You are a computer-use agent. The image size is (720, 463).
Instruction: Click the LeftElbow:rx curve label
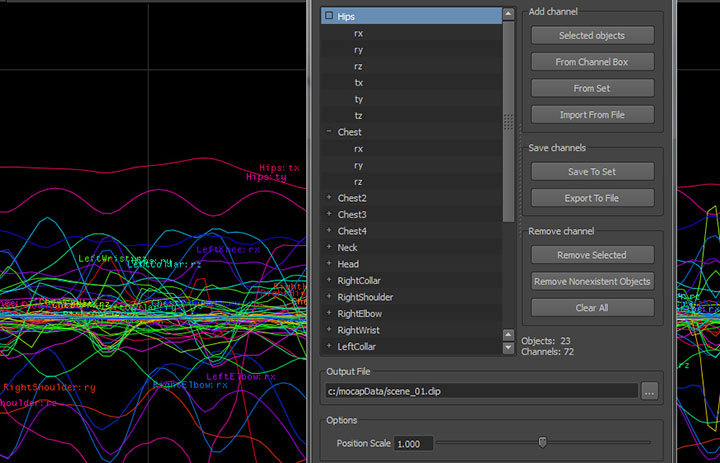pyautogui.click(x=241, y=377)
